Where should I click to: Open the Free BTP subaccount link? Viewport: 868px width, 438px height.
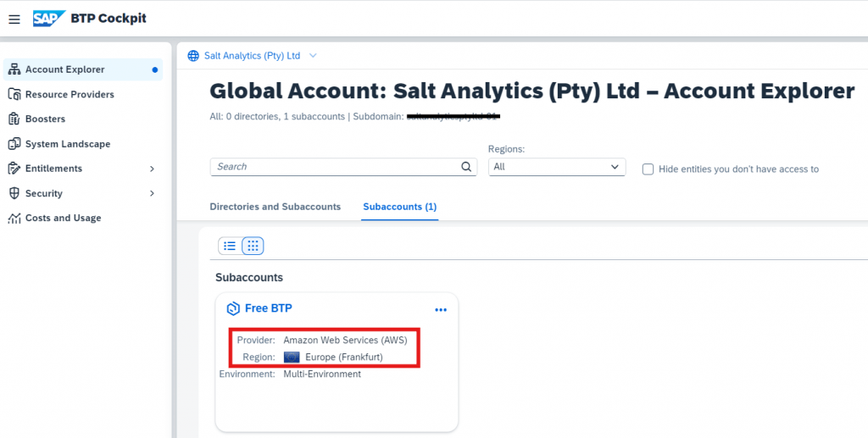tap(269, 308)
